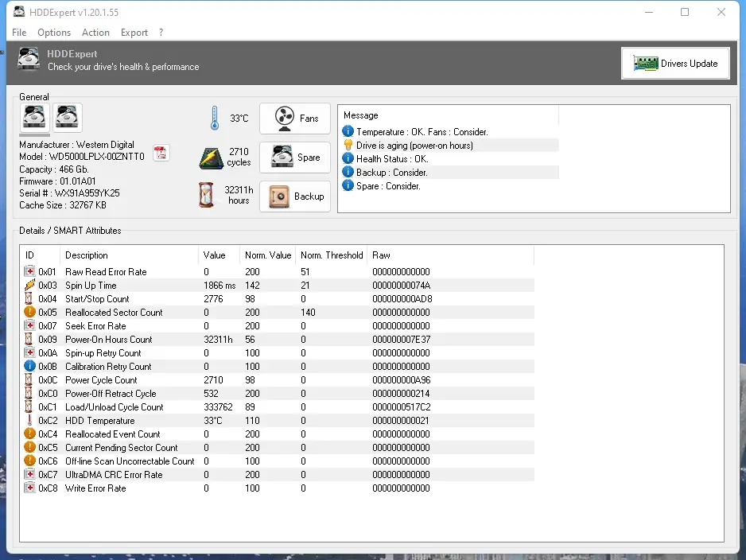Click the Temperature OK message info icon
The image size is (746, 560).
click(x=348, y=131)
